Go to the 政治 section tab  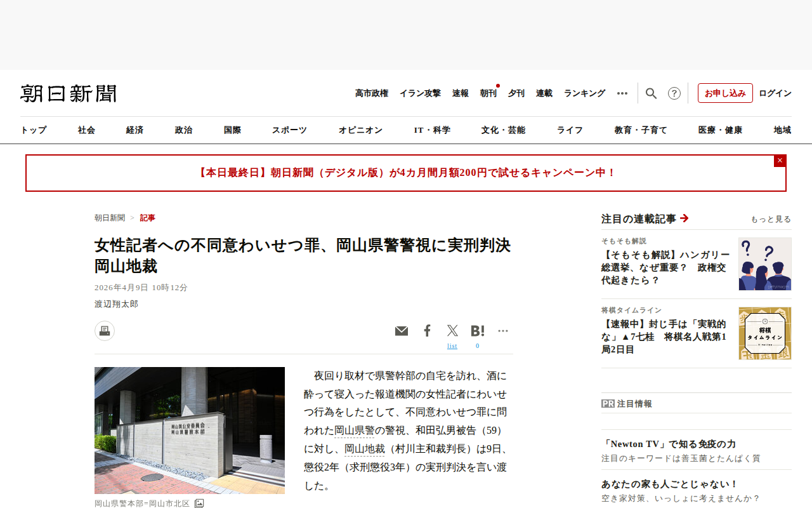pos(183,130)
